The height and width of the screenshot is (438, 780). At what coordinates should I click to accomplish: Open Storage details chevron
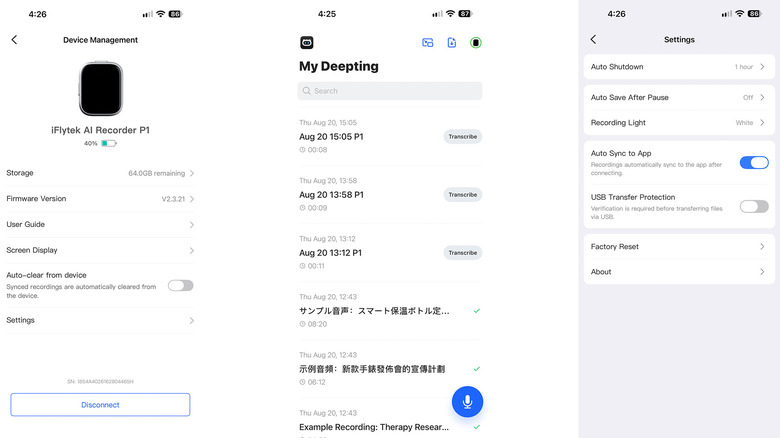point(192,173)
